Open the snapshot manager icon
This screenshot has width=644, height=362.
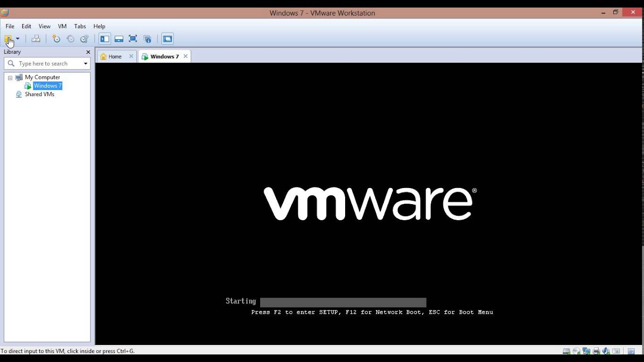click(85, 39)
